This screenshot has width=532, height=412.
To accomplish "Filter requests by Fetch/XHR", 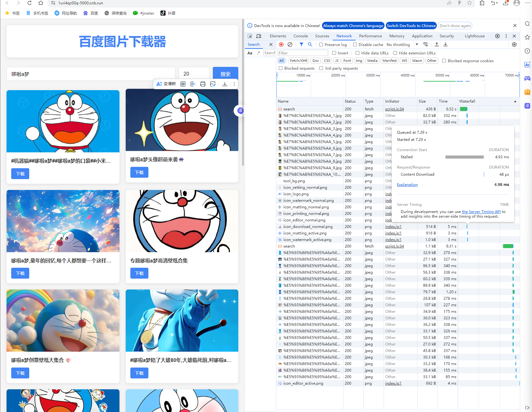I will tap(299, 61).
